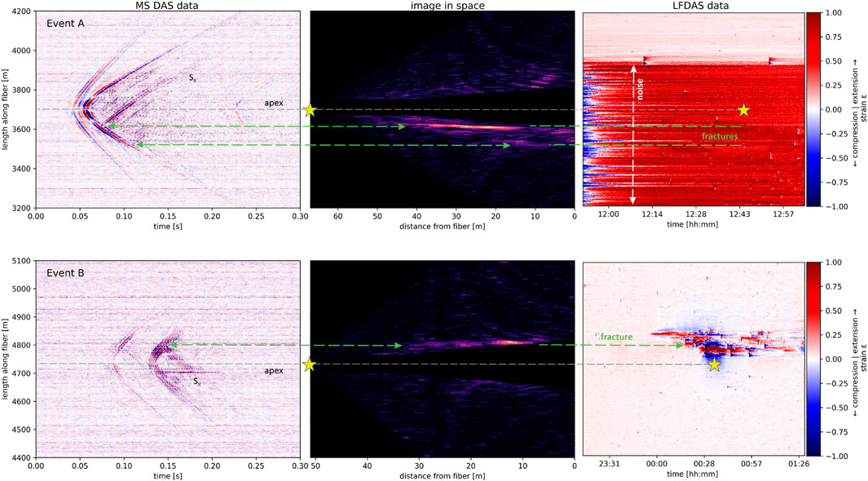Image resolution: width=868 pixels, height=481 pixels.
Task: Click the bottom LFDAS strain colorbar
Action: tap(814, 360)
